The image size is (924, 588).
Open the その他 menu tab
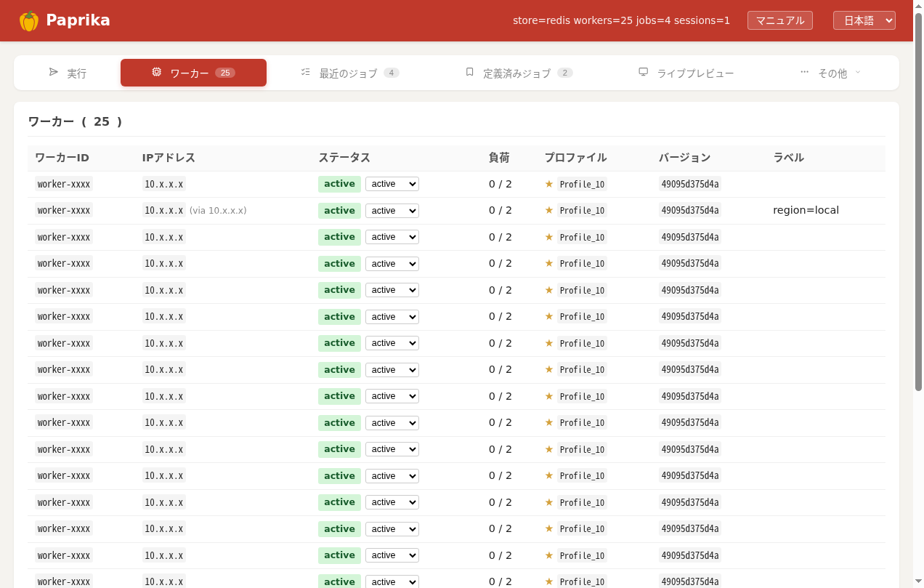coord(831,73)
